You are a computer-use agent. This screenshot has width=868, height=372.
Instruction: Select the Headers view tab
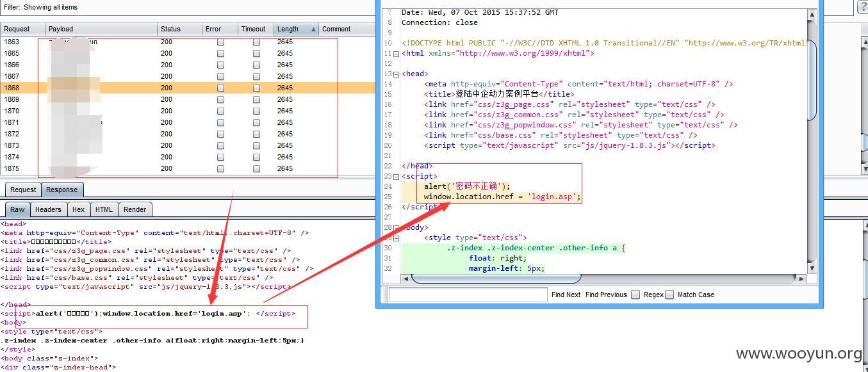point(48,209)
